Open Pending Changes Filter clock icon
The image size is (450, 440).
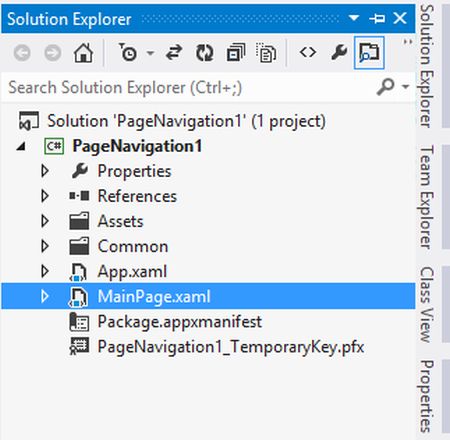pos(128,52)
